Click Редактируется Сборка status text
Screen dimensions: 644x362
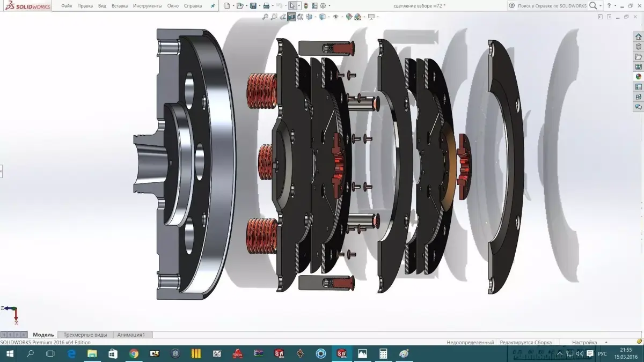click(525, 342)
